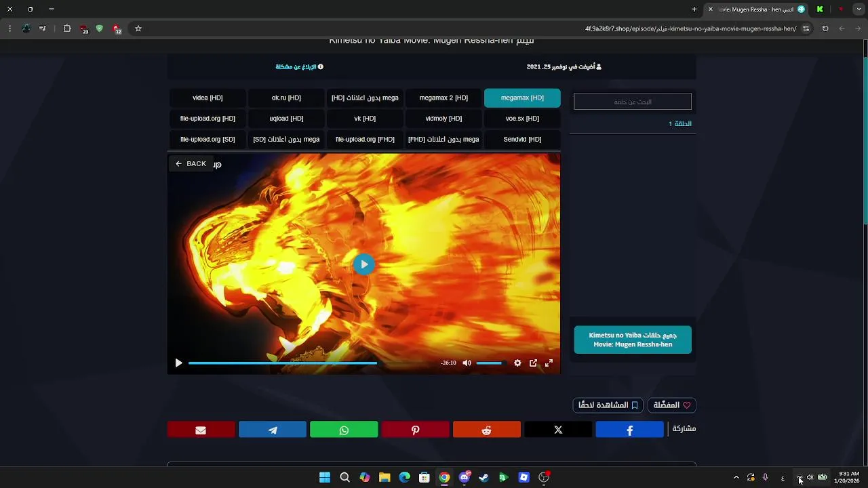Choose the voe.sx [HD] server
Viewport: 868px width, 488px height.
click(522, 119)
